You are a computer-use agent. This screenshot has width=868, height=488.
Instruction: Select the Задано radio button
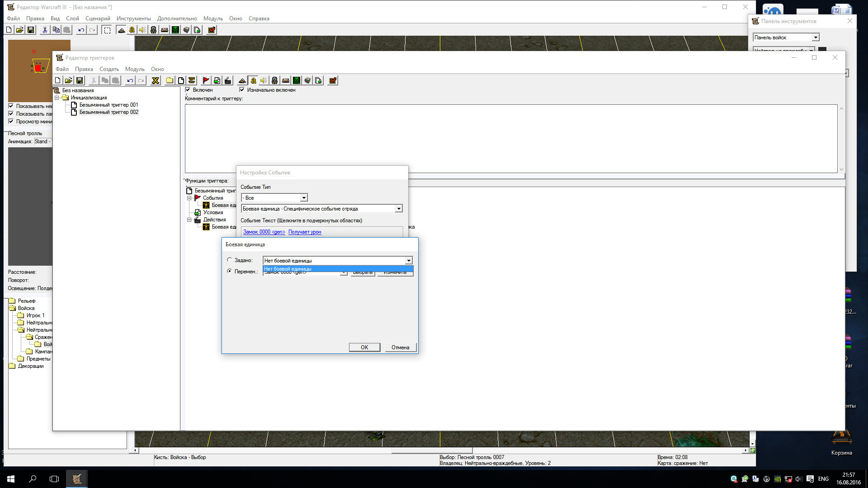coord(230,260)
